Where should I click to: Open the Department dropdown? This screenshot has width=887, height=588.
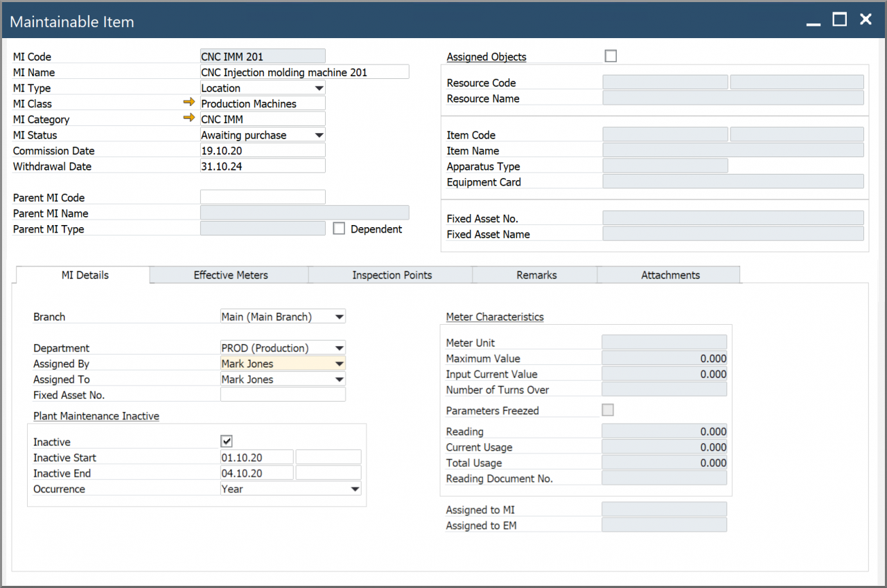click(x=339, y=348)
